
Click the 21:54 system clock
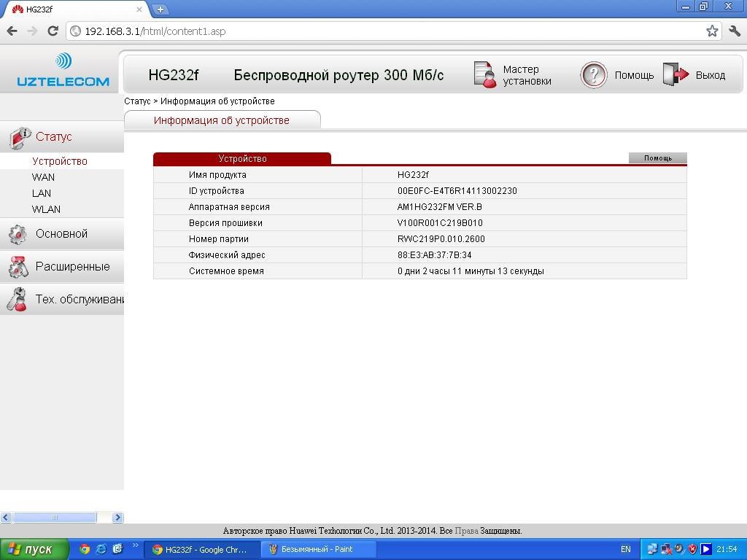tap(727, 549)
